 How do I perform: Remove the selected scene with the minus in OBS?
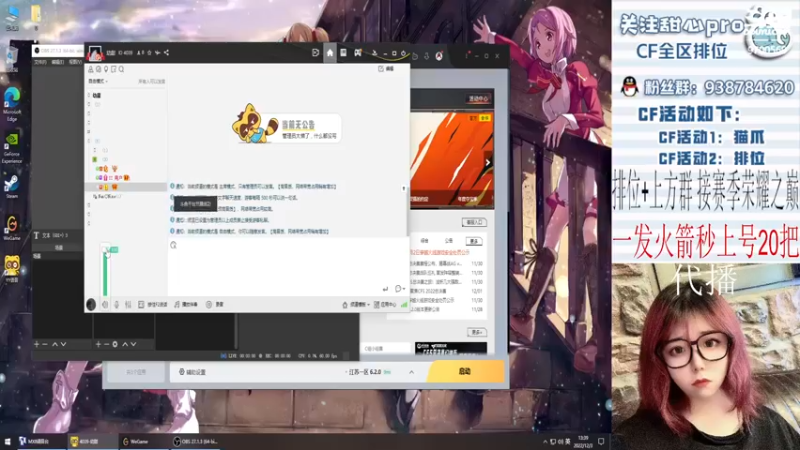click(45, 344)
